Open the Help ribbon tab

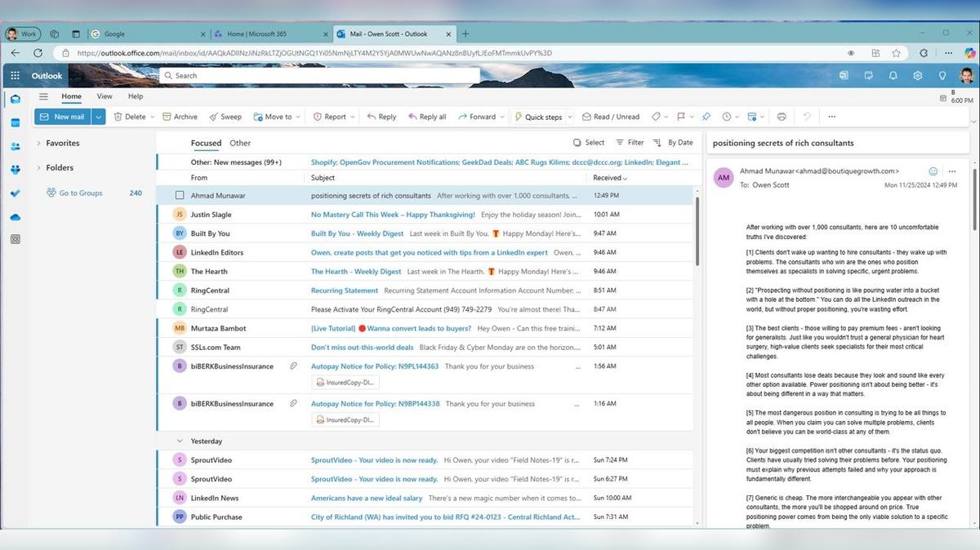coord(136,96)
